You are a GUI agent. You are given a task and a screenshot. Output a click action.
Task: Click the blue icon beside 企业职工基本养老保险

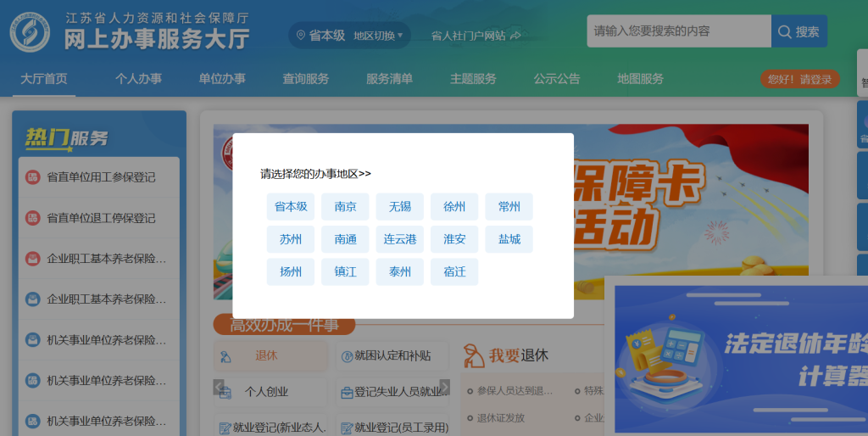33,299
